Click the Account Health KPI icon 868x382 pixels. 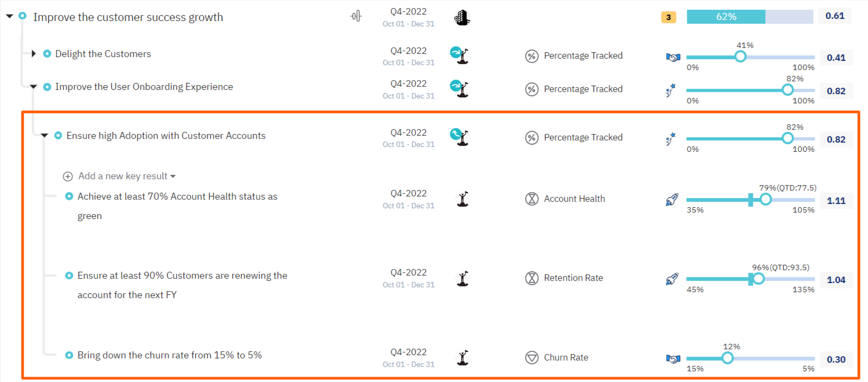(x=532, y=199)
